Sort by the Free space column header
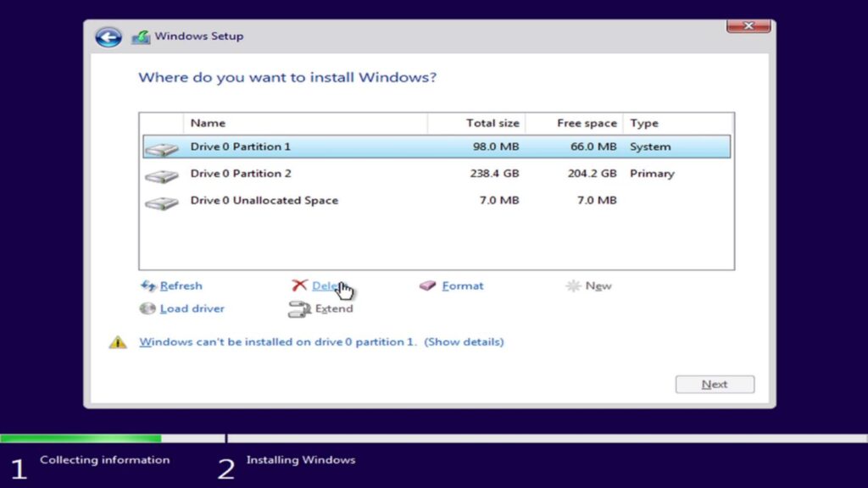868x488 pixels. pyautogui.click(x=574, y=123)
